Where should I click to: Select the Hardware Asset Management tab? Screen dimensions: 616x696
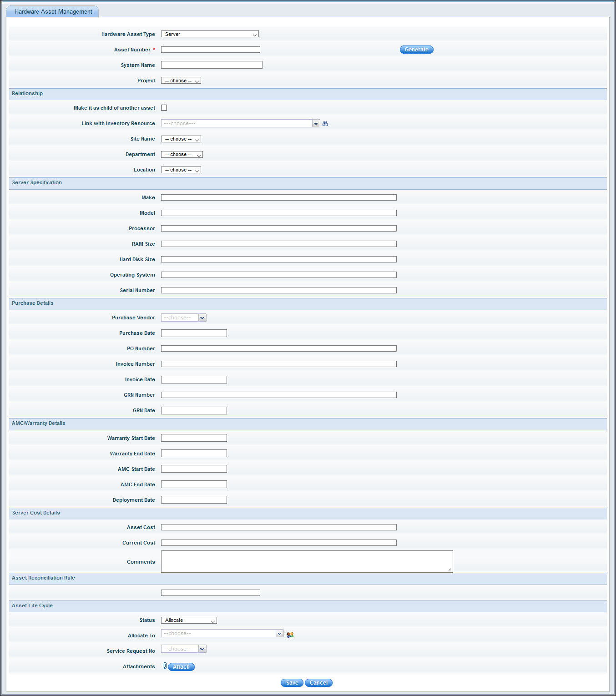53,12
